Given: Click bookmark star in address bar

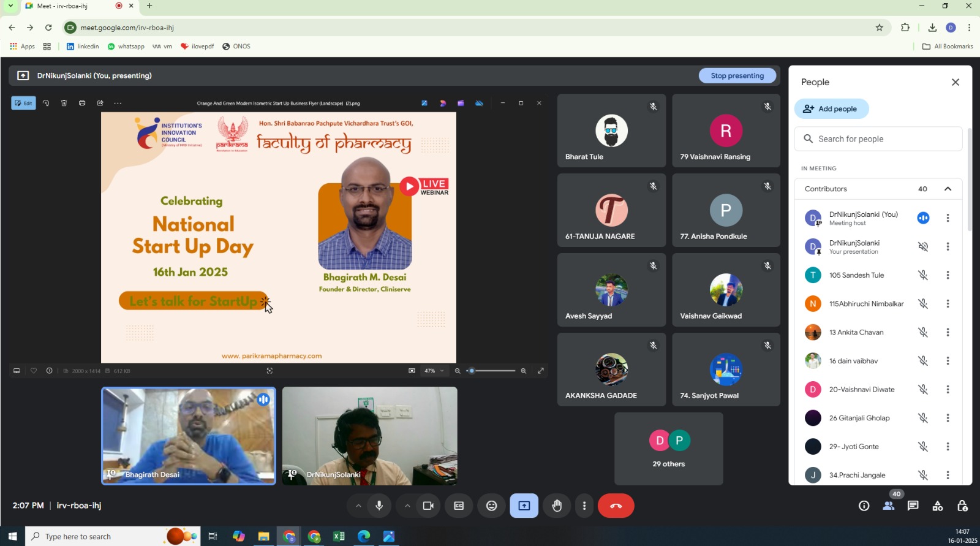Looking at the screenshot, I should point(880,28).
